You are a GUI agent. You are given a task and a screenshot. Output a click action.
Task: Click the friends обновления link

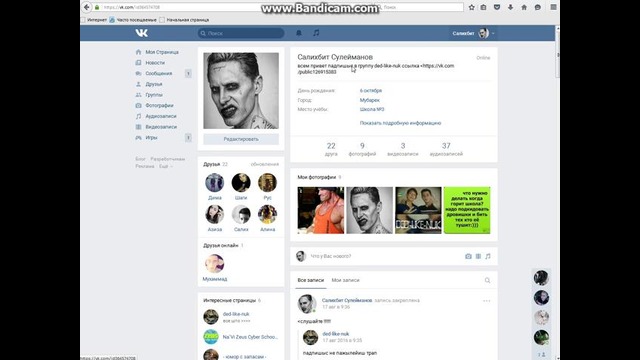point(264,164)
